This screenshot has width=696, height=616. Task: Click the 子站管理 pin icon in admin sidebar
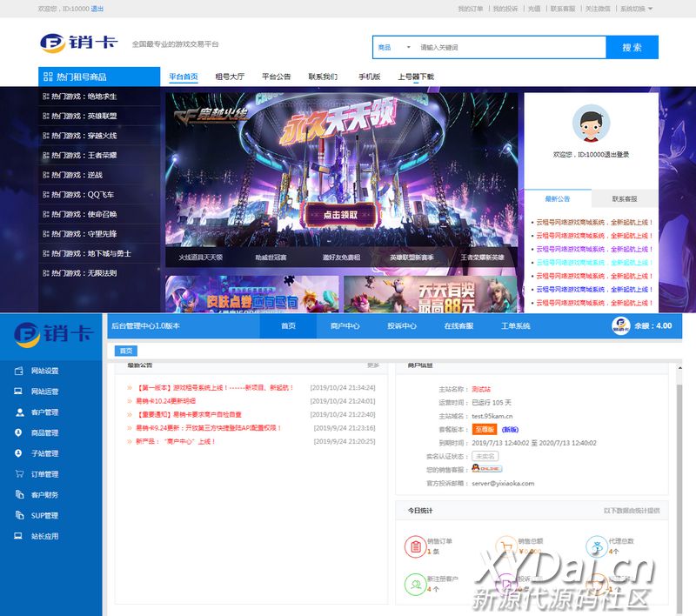18,453
